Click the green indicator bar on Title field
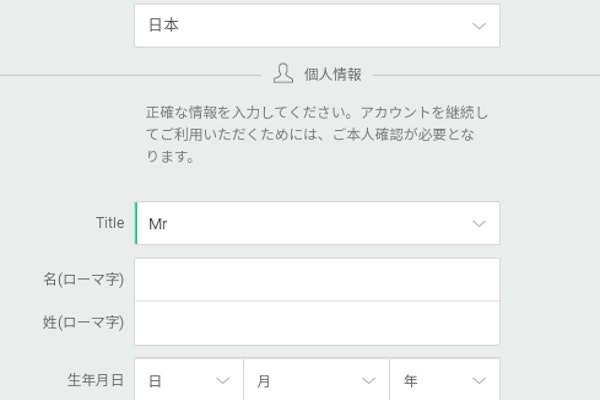600x400 pixels. coord(136,224)
